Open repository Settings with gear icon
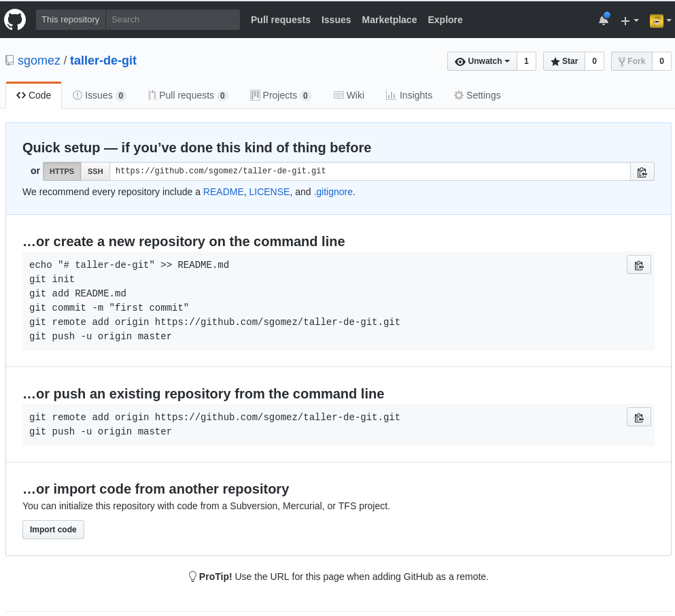The image size is (675, 616). pyautogui.click(x=477, y=95)
